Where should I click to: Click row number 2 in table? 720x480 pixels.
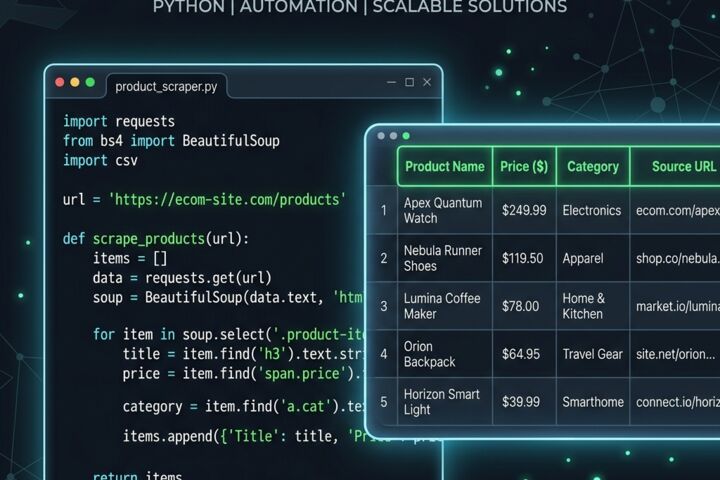pos(383,258)
